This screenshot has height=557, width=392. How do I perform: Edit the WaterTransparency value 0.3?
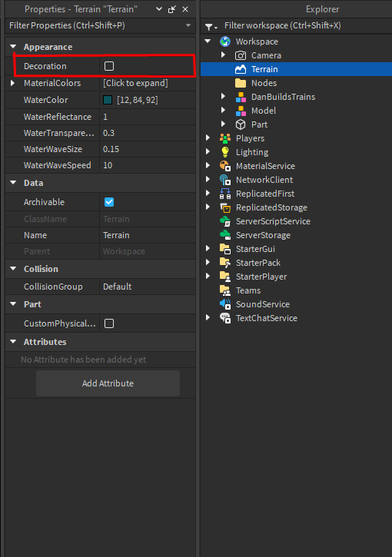point(148,133)
